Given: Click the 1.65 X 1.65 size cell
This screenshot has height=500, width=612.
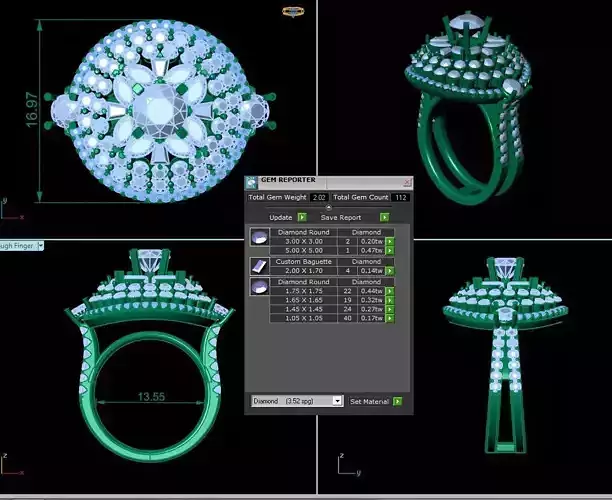Looking at the screenshot, I should pyautogui.click(x=304, y=300).
